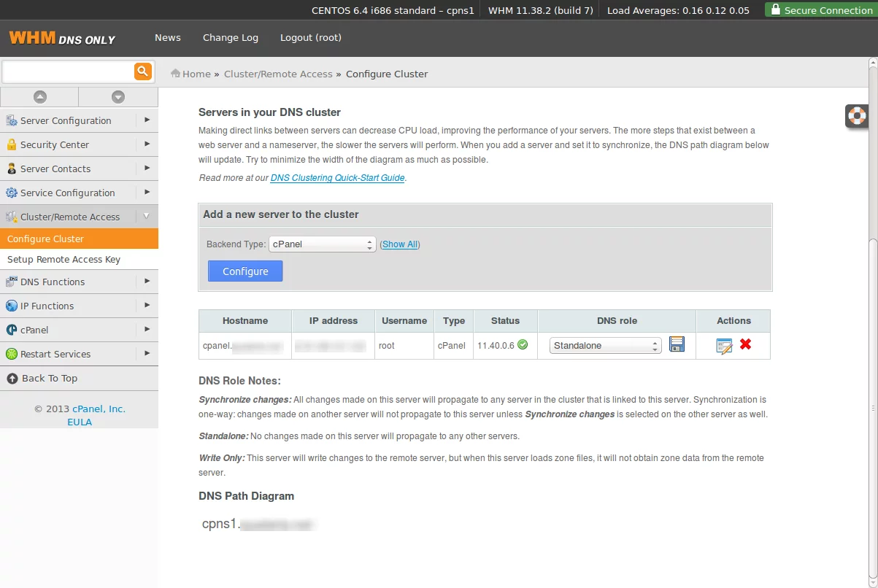Click the Back To Top item
The image size is (878, 588).
[79, 378]
